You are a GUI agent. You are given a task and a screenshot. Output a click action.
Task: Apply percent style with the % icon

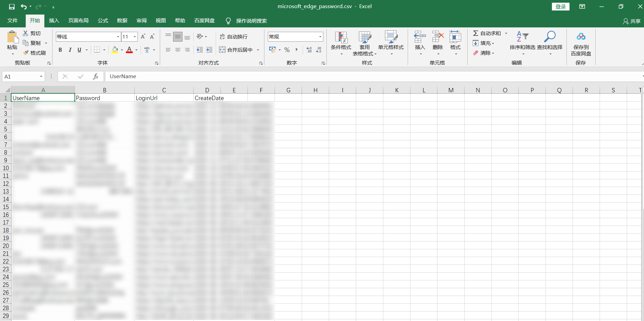[x=287, y=50]
